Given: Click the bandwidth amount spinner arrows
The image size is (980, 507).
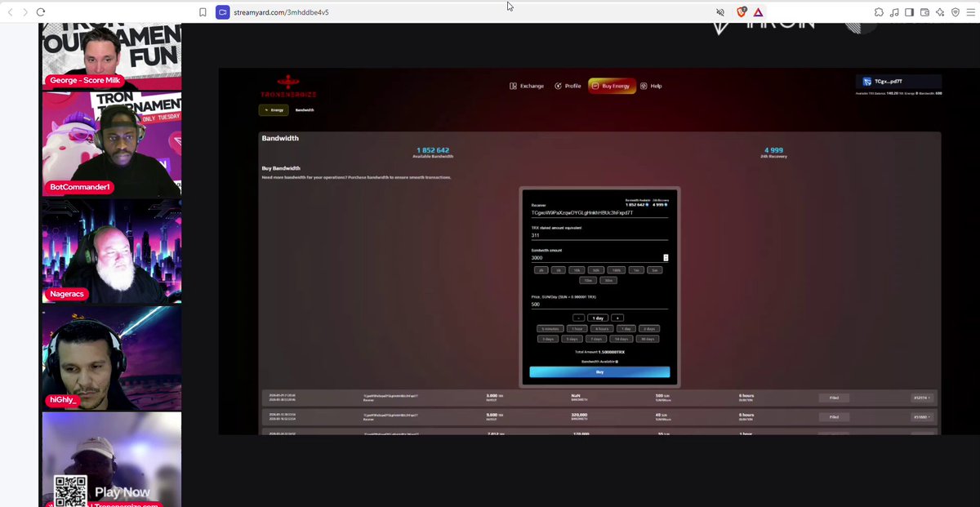Looking at the screenshot, I should (x=666, y=258).
